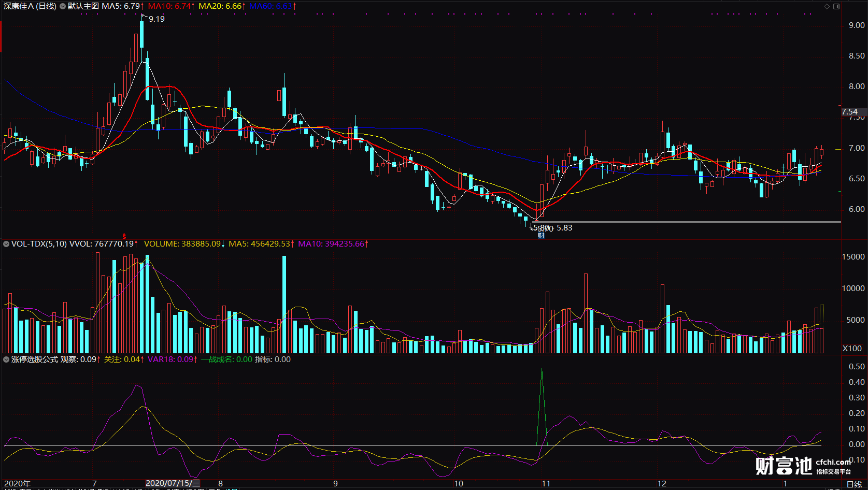The width and height of the screenshot is (868, 490).
Task: Click the blue MA60 moving average label
Action: [273, 6]
